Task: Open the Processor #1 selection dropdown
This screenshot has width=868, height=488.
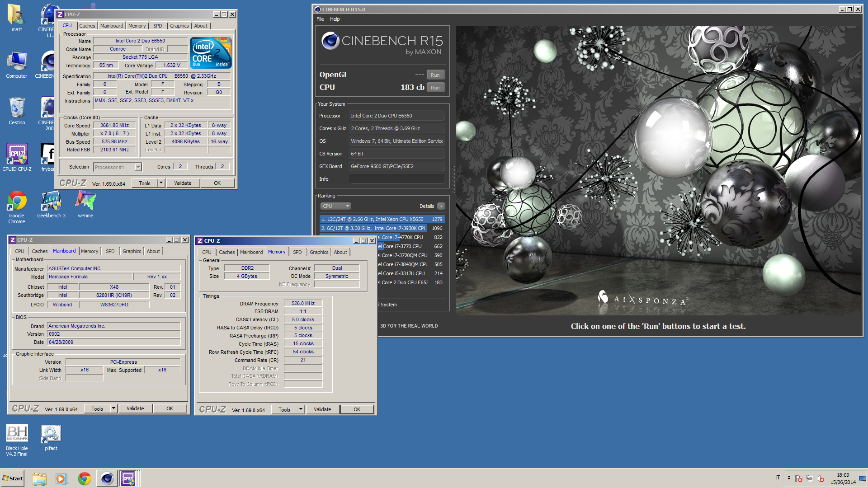Action: (x=138, y=167)
